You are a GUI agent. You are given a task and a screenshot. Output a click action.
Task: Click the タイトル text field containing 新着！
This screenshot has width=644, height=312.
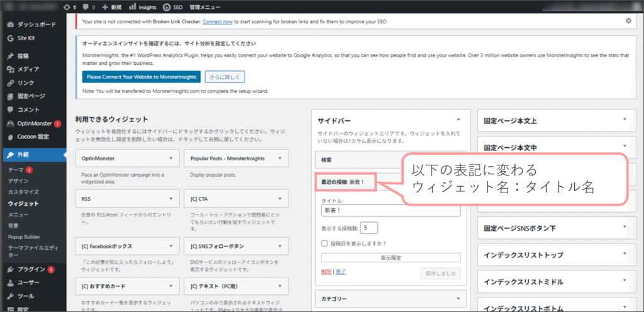[x=391, y=211]
